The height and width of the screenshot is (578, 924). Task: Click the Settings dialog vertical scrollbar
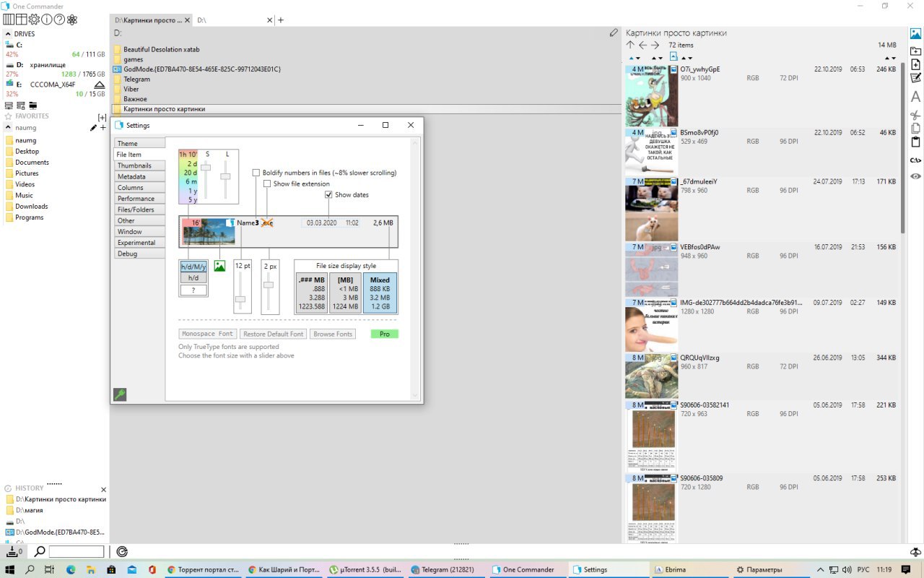pos(415,268)
